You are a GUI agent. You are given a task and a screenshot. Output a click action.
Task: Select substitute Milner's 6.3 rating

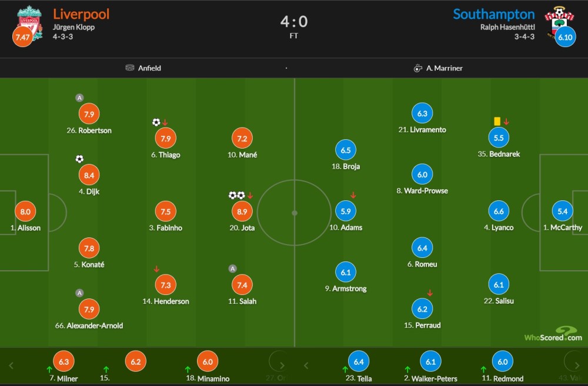pyautogui.click(x=64, y=362)
